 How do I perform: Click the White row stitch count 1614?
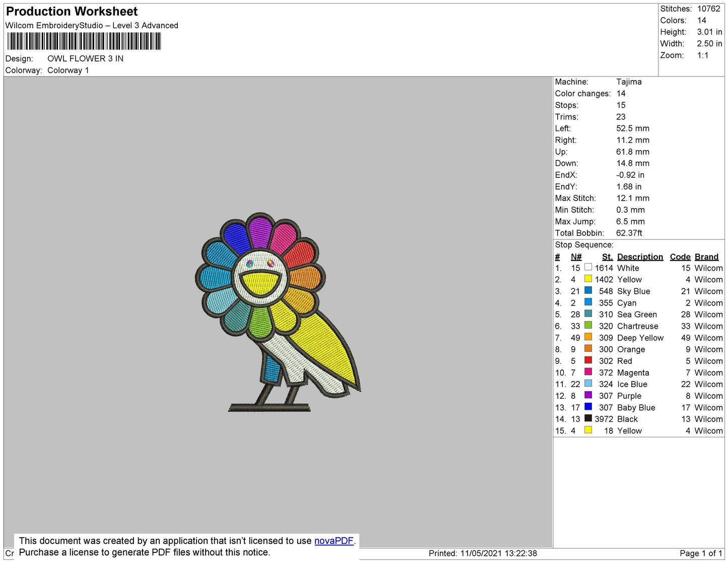604,268
